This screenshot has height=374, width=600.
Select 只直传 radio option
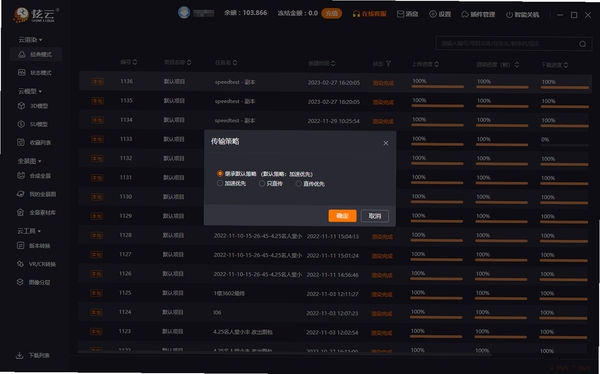point(262,184)
